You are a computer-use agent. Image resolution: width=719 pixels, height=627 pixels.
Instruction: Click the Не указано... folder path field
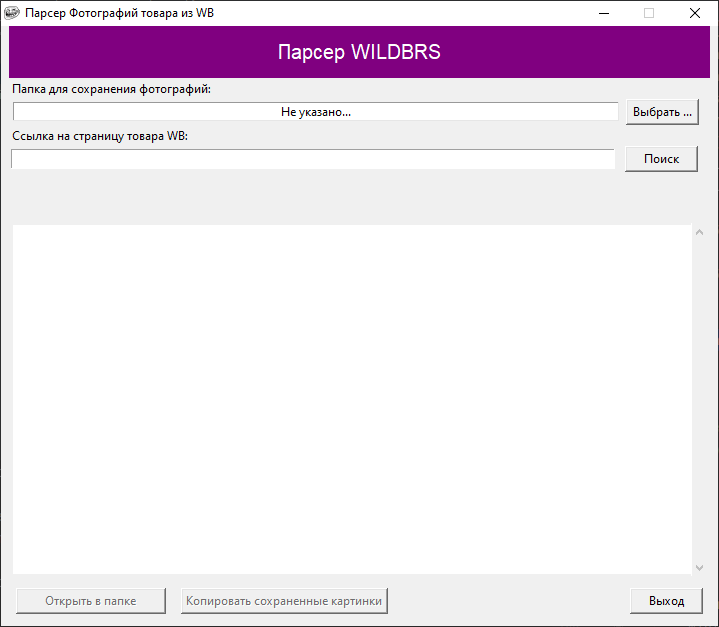(x=315, y=112)
